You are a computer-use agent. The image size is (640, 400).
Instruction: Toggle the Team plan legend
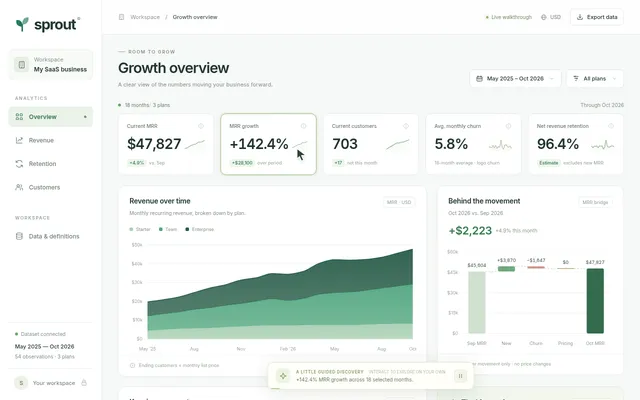(x=168, y=229)
